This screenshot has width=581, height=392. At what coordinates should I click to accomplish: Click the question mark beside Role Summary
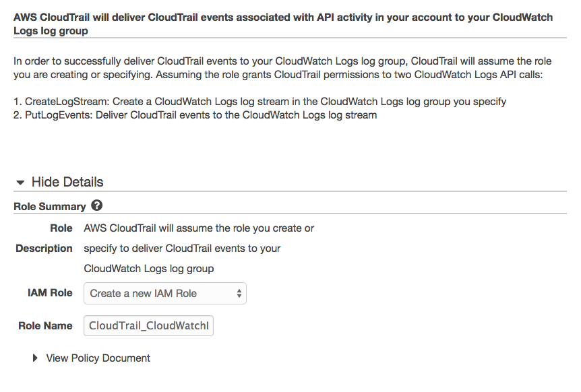pos(96,206)
